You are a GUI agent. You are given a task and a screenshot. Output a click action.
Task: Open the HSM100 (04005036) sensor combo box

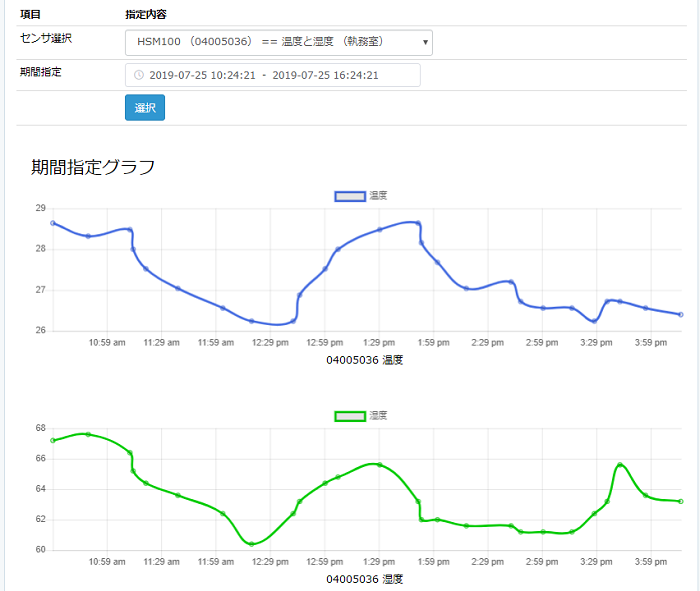[x=278, y=42]
